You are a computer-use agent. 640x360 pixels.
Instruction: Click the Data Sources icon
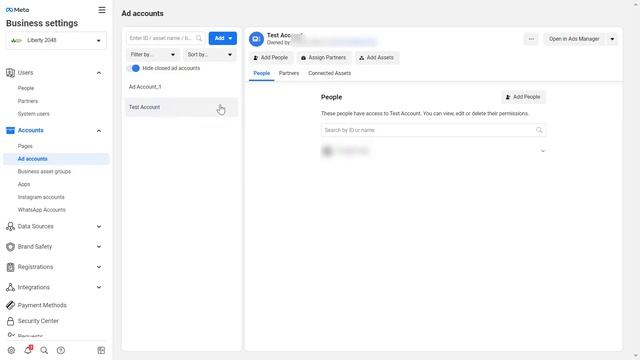click(x=10, y=227)
